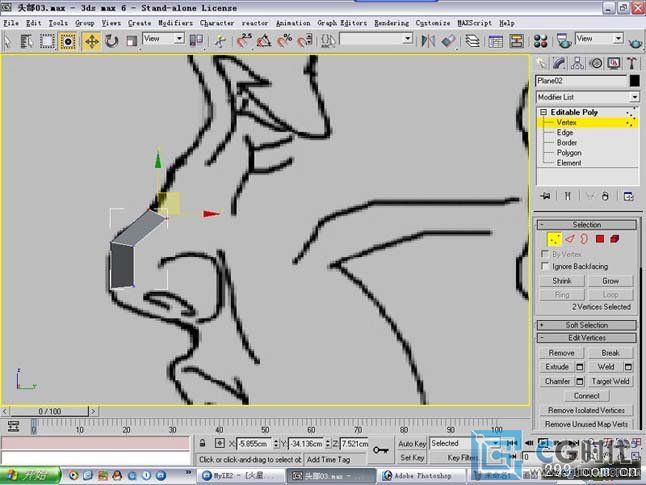Enable Ignore Backfacing checkbox

(545, 266)
